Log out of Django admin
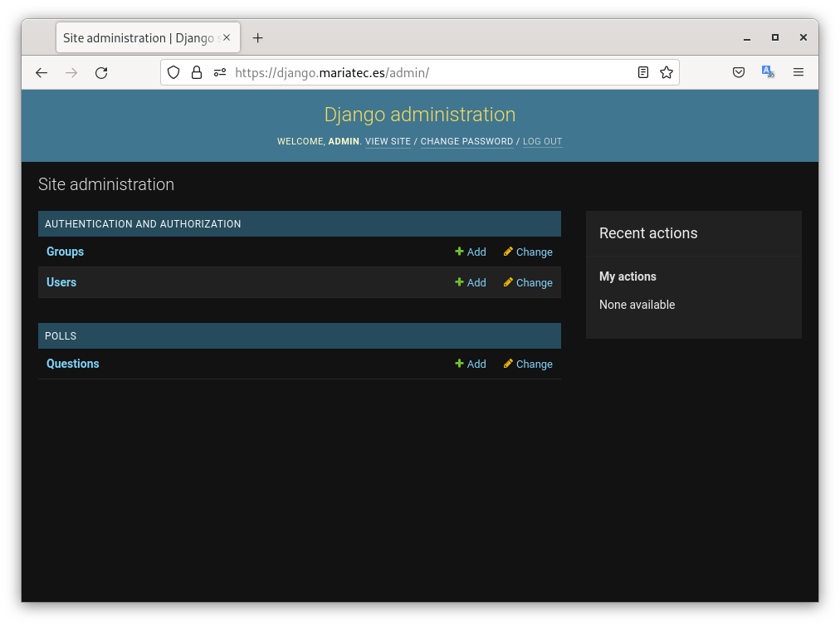The height and width of the screenshot is (626, 840). (542, 142)
